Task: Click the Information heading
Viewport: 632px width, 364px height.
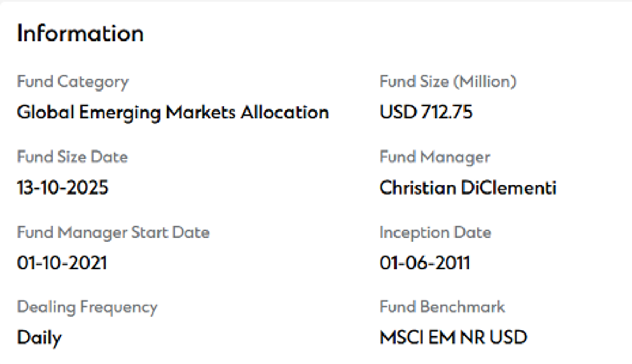Action: (80, 34)
